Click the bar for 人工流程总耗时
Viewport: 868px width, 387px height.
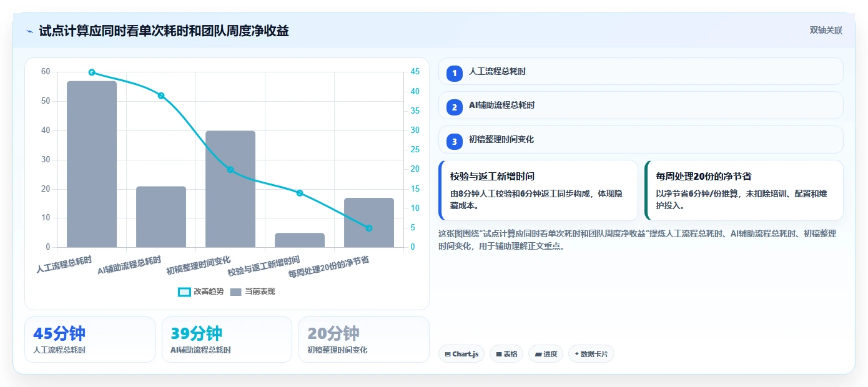pyautogui.click(x=92, y=164)
